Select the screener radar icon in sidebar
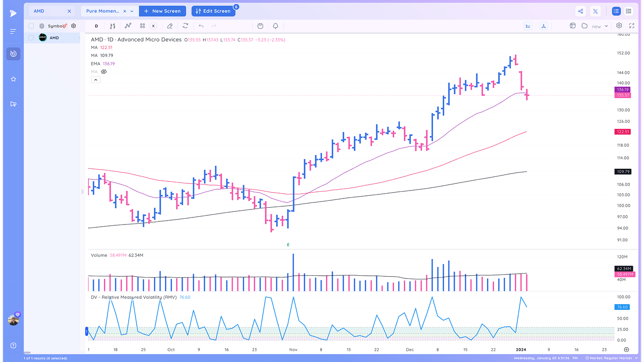The width and height of the screenshot is (644, 362). [13, 54]
